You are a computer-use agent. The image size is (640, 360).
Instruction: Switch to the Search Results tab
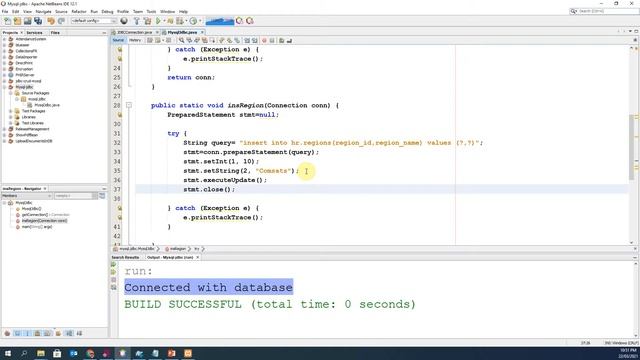[125, 258]
